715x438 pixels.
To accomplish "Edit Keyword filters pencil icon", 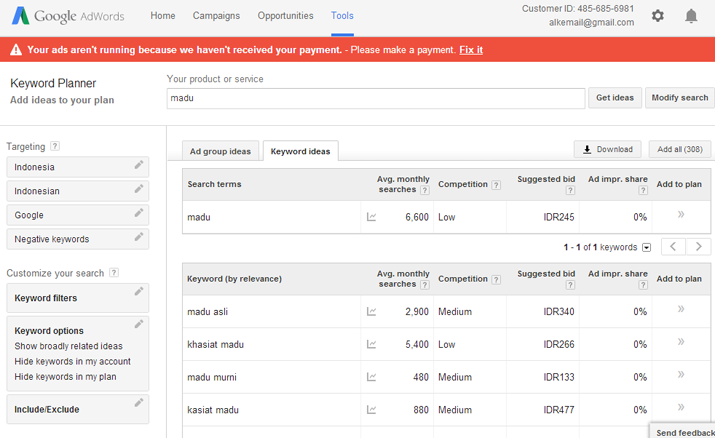I will tap(139, 291).
